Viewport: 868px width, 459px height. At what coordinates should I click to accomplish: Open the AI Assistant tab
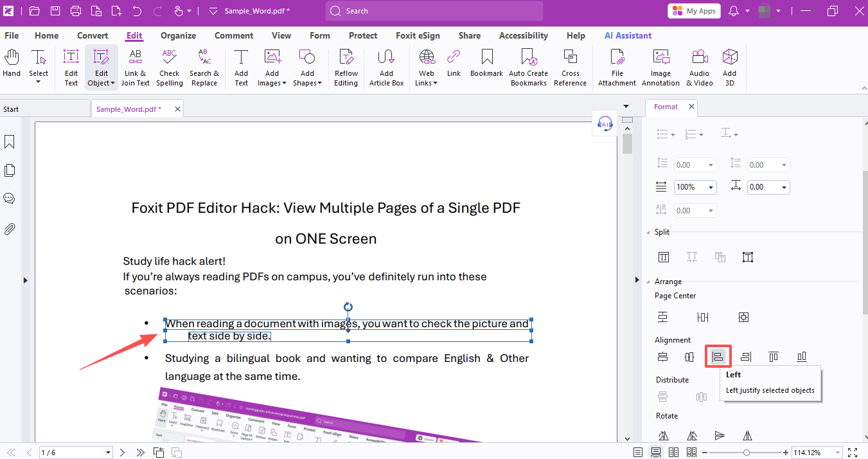point(628,35)
